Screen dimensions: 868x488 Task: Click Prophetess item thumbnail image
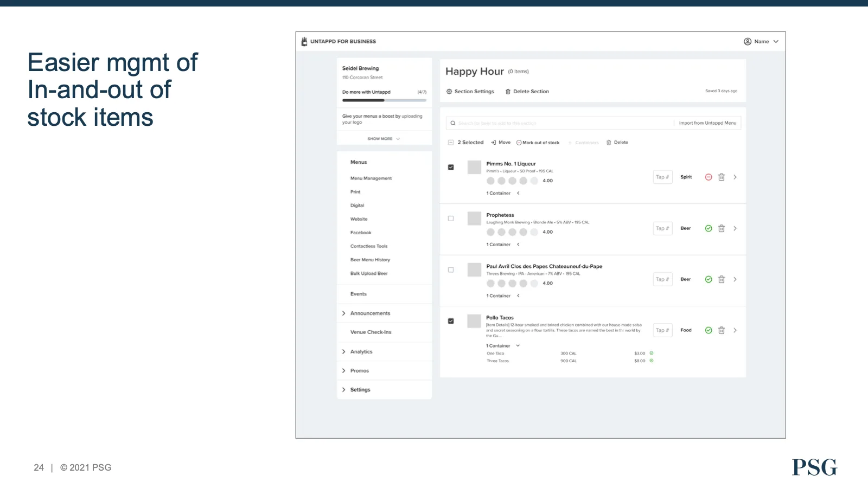point(475,219)
